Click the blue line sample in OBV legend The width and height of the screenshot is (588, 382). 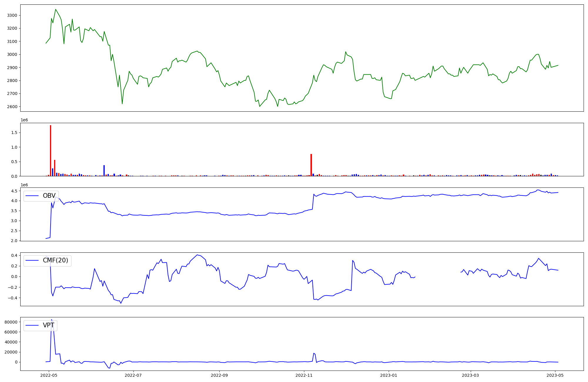point(32,196)
